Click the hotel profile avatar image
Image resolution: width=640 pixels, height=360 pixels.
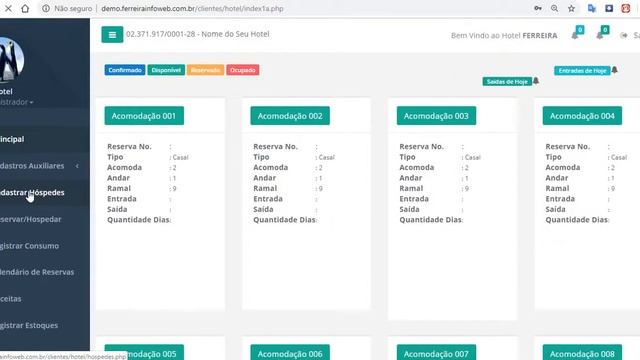(x=11, y=60)
